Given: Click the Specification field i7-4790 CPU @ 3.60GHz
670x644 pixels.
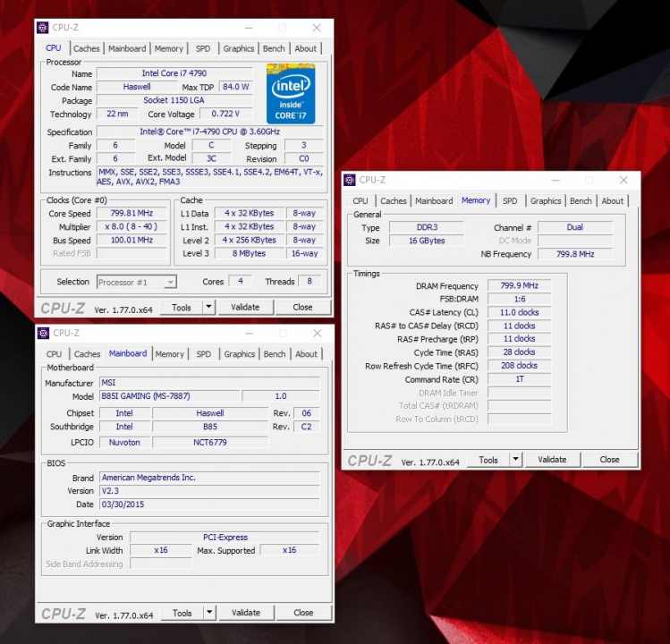Looking at the screenshot, I should tap(210, 131).
